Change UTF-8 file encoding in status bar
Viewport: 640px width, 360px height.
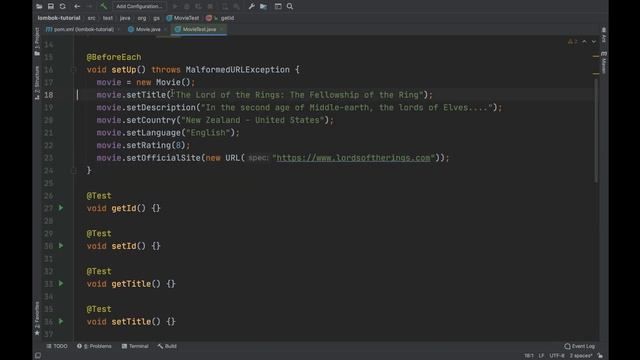(x=557, y=356)
